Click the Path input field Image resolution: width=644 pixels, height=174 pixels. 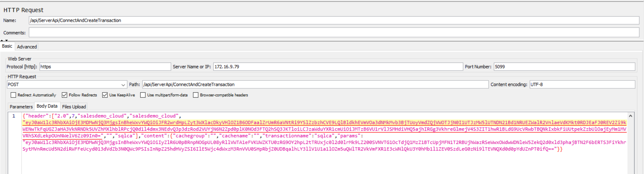(x=315, y=85)
